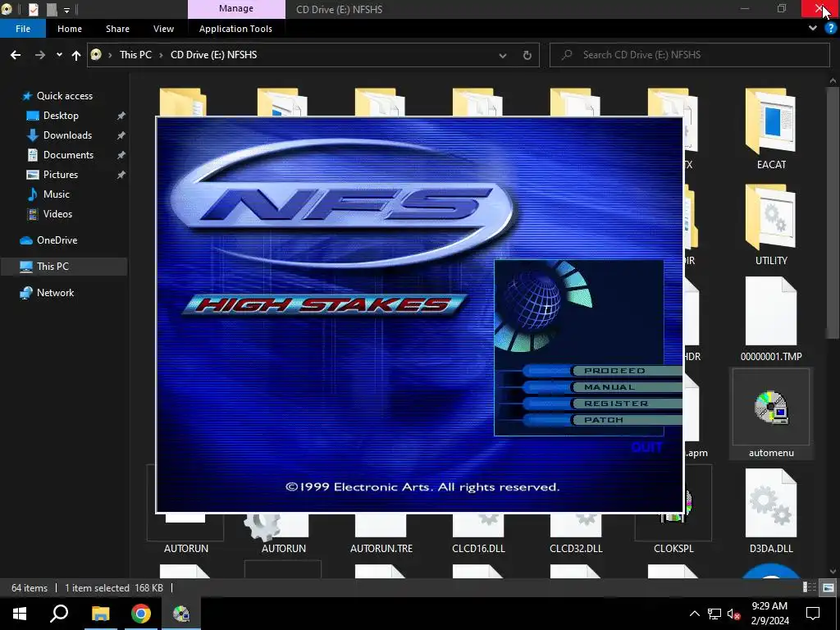Click CD Drive (E:) NFSHS breadcrumb
The height and width of the screenshot is (630, 840).
click(x=214, y=55)
